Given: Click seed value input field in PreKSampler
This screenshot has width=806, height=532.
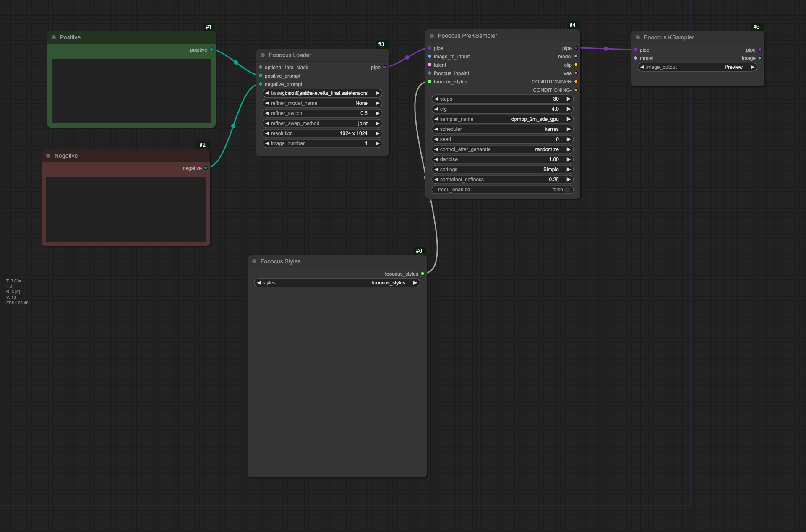Looking at the screenshot, I should [501, 139].
